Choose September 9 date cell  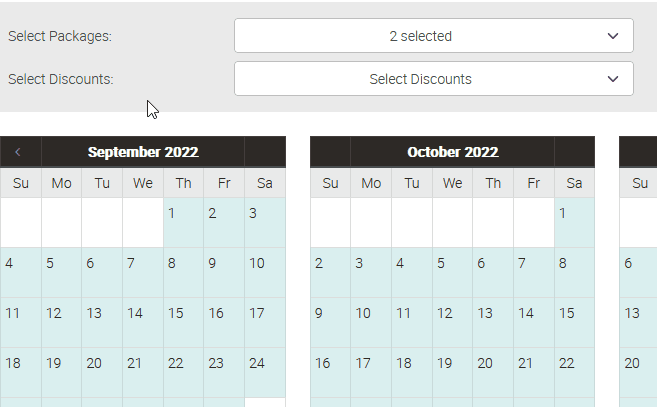223,272
